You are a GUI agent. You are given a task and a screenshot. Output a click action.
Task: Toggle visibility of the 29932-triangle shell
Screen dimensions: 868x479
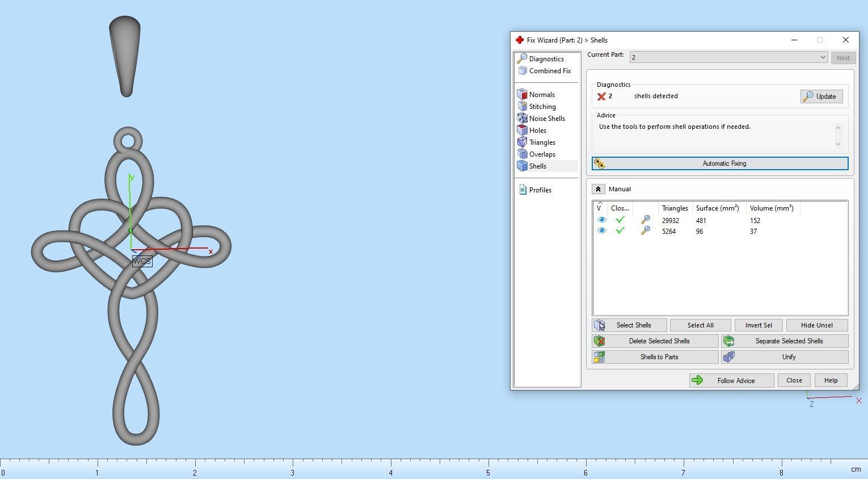coord(601,220)
